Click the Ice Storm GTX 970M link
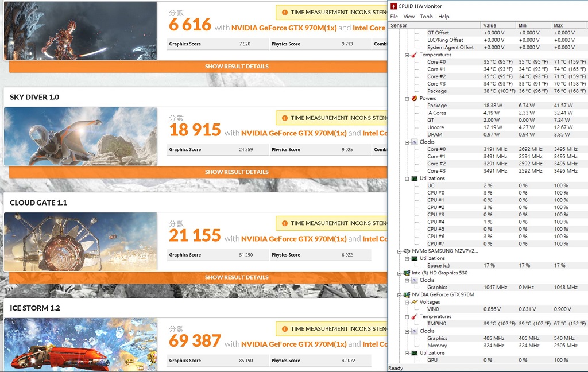This screenshot has width=588, height=372. tap(293, 344)
